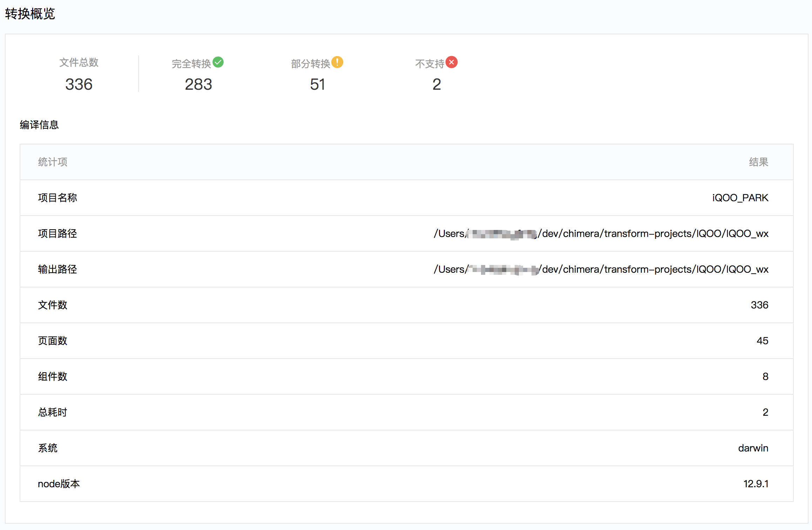Click the 不支持 label text
This screenshot has height=530, width=812.
[x=429, y=64]
